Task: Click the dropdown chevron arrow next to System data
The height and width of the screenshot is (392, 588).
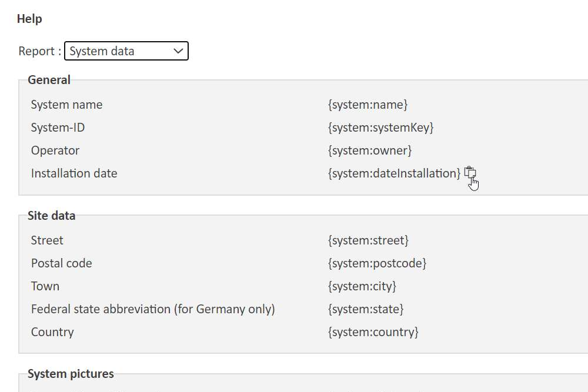Action: pos(178,51)
